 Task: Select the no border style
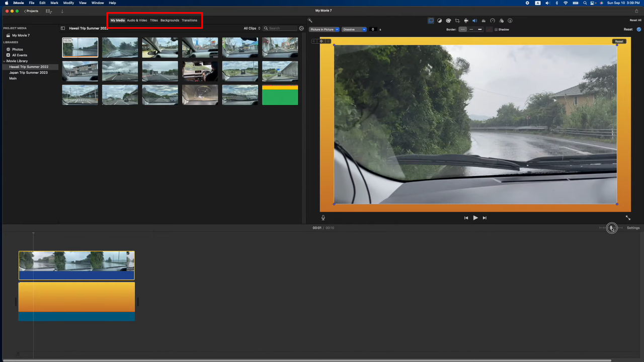click(x=463, y=30)
